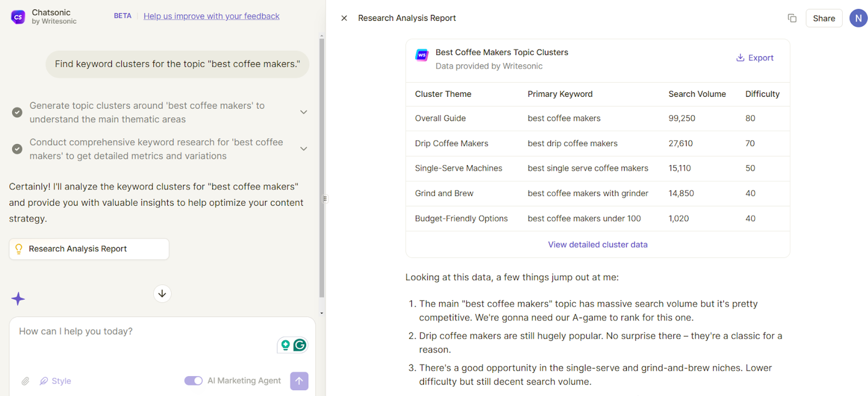Click the user prompt message bubble
This screenshot has width=868, height=396.
(x=177, y=64)
